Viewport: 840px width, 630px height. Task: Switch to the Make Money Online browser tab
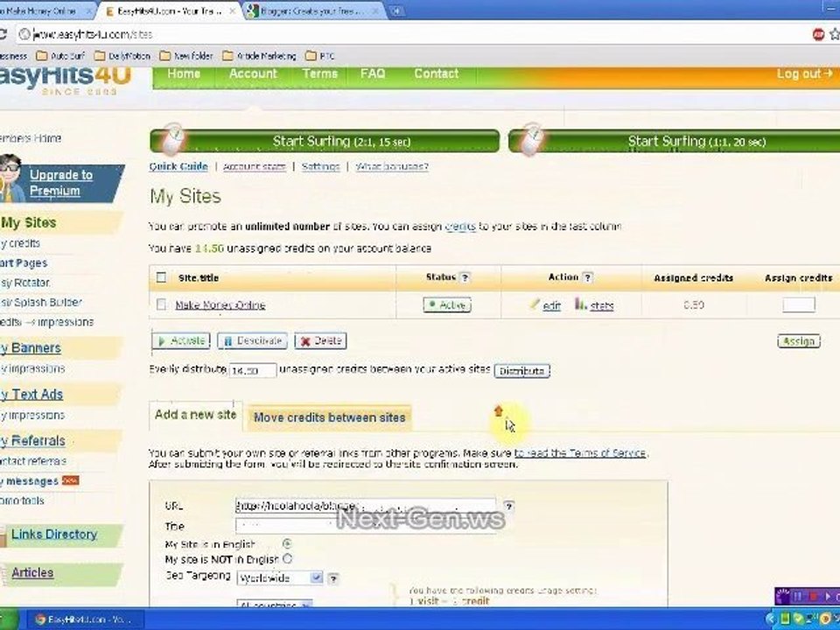pos(44,10)
